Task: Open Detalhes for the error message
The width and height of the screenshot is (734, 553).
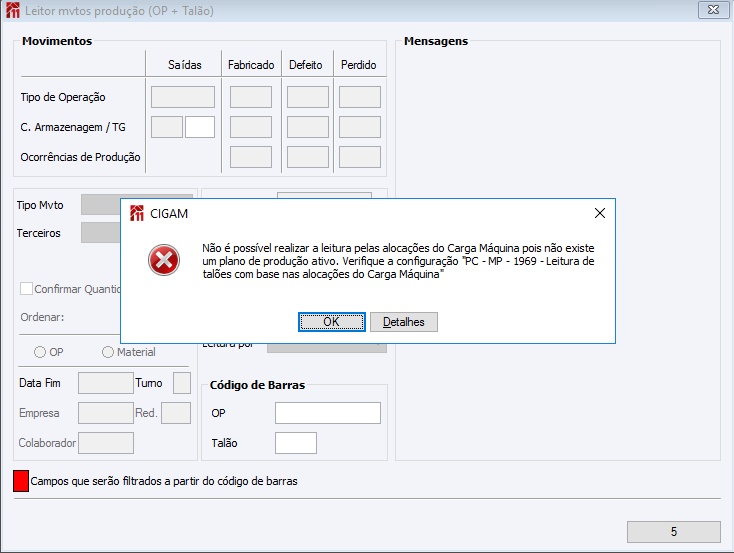Action: [x=404, y=322]
